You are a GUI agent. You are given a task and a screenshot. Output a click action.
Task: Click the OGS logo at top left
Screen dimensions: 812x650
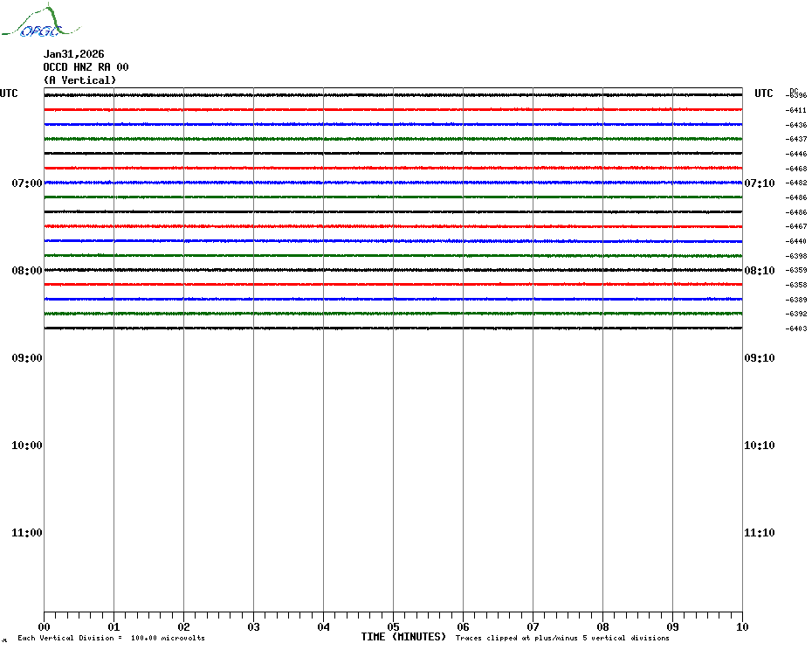tap(40, 21)
